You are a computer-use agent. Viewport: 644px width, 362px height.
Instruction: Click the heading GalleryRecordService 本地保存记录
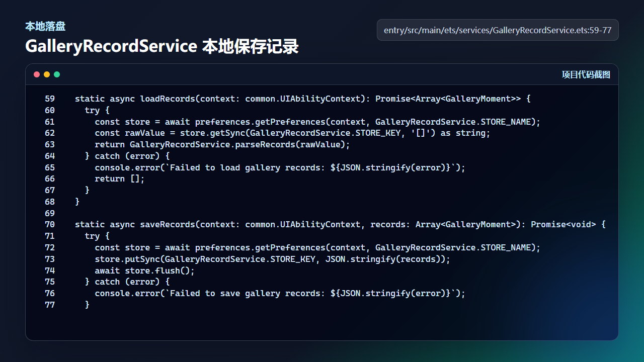(x=162, y=46)
